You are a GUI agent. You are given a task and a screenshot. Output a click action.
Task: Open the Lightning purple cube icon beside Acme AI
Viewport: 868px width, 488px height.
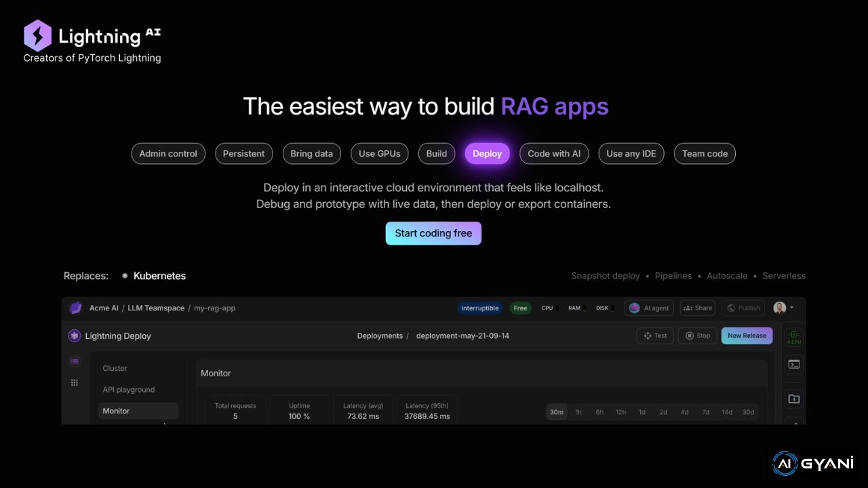coord(75,308)
